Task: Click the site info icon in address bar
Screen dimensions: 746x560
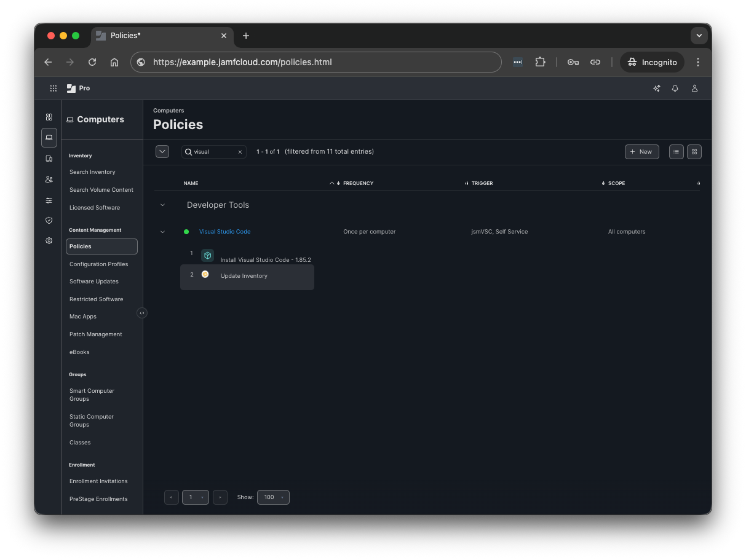Action: [141, 62]
